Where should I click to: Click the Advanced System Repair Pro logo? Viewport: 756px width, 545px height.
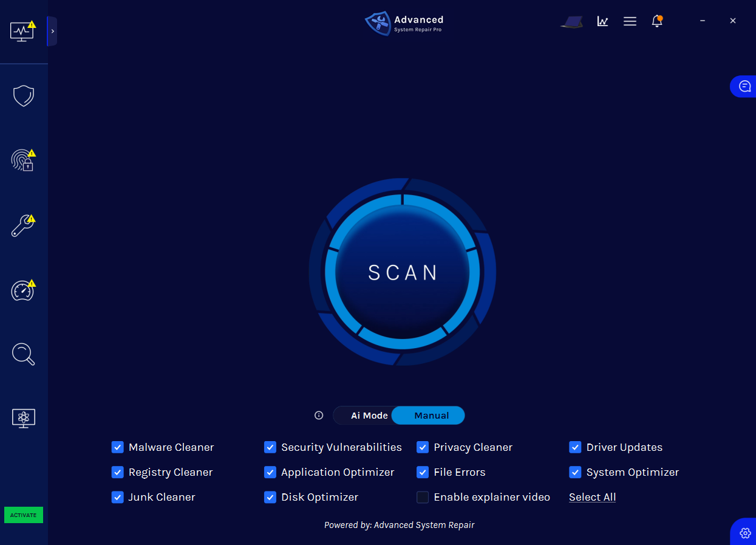tap(404, 24)
